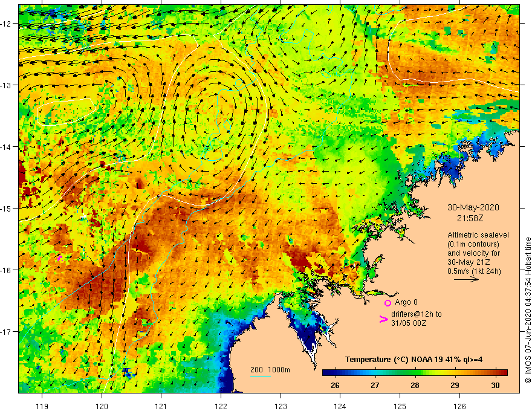Image resolution: width=532 pixels, height=411 pixels.
Task: Click the 'Argo 0' legend label
Action: tap(406, 302)
